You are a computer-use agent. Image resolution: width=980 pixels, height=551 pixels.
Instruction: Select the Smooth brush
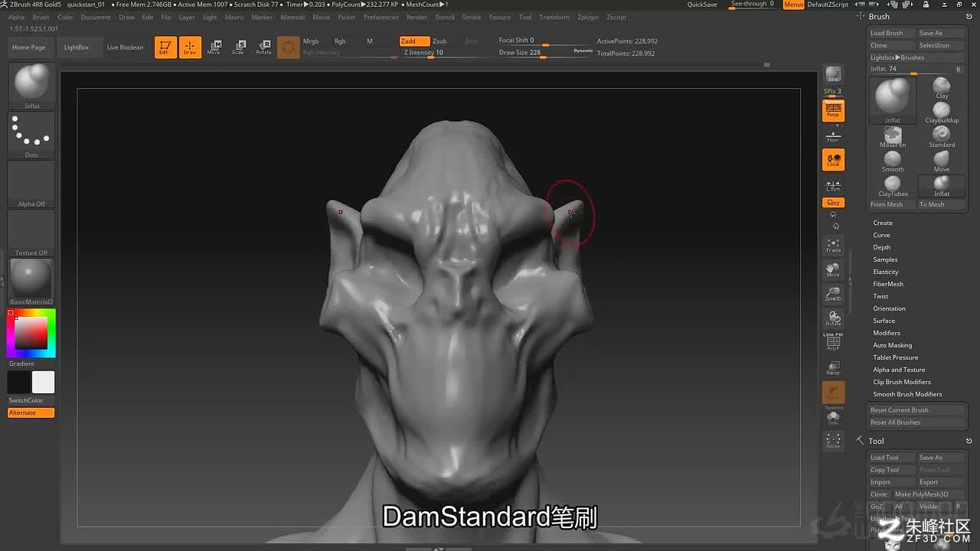(893, 161)
